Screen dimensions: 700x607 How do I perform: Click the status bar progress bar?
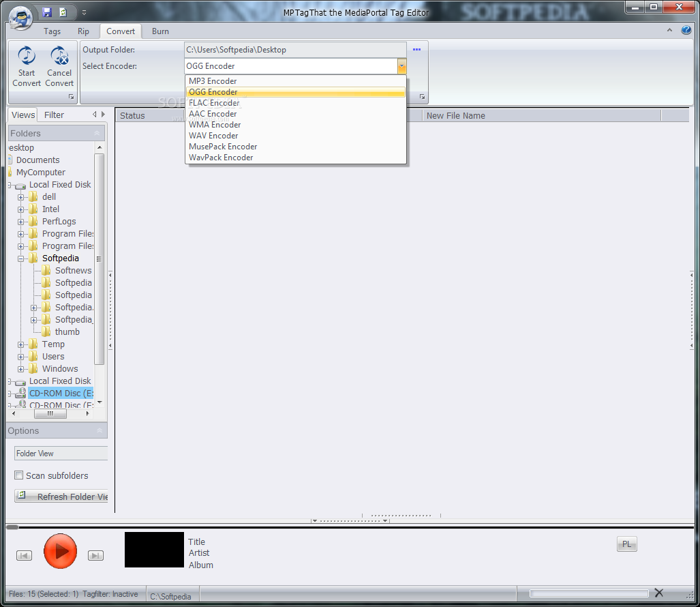589,593
